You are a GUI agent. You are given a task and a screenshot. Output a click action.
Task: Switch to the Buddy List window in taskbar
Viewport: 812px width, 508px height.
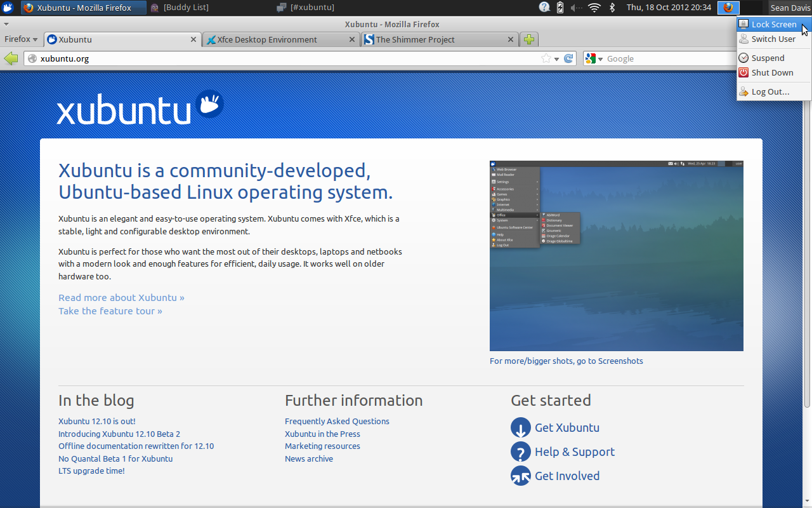pyautogui.click(x=185, y=8)
